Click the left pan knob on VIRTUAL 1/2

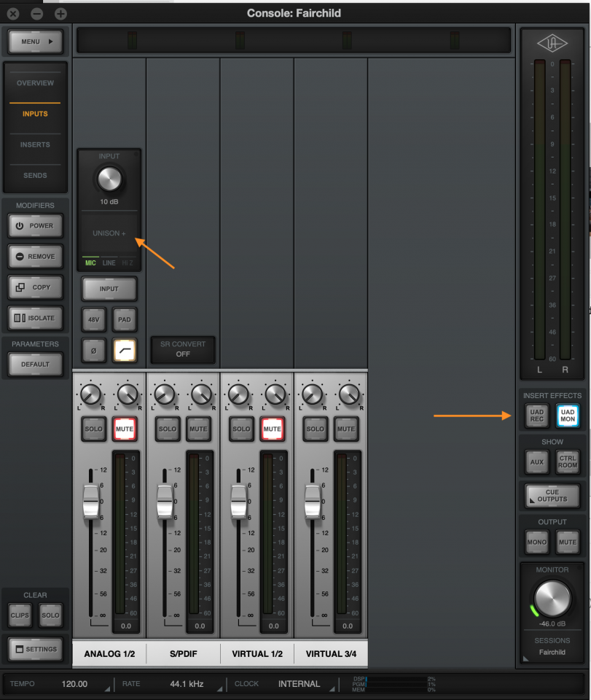[x=238, y=394]
